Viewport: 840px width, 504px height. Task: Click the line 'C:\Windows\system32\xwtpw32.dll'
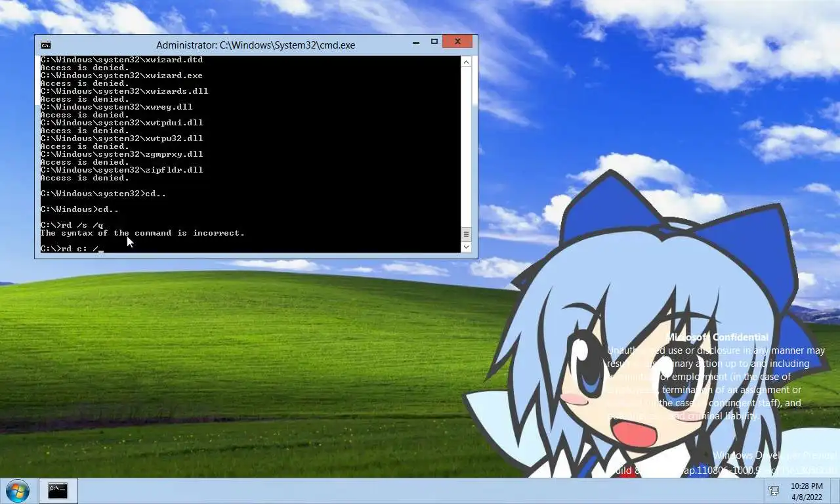pos(121,138)
